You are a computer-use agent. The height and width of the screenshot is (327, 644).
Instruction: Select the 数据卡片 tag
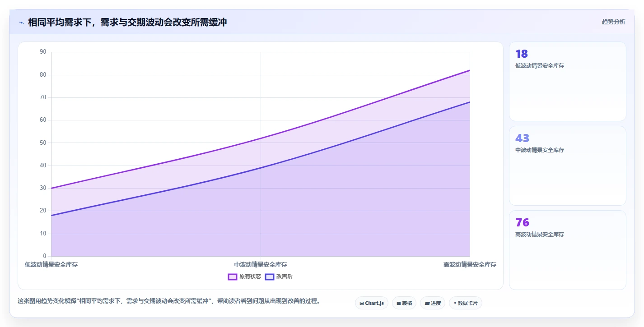pos(465,303)
